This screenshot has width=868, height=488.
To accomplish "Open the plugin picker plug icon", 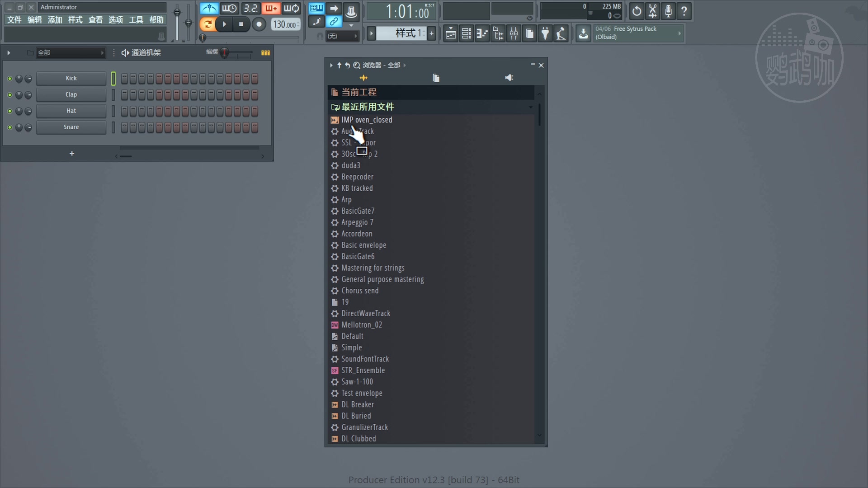I will [546, 33].
